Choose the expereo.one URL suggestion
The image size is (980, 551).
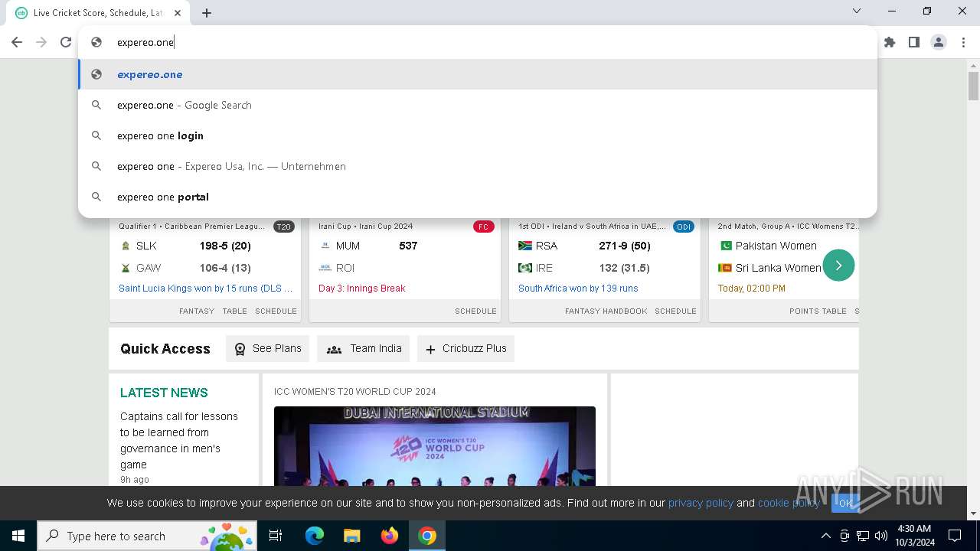(478, 74)
